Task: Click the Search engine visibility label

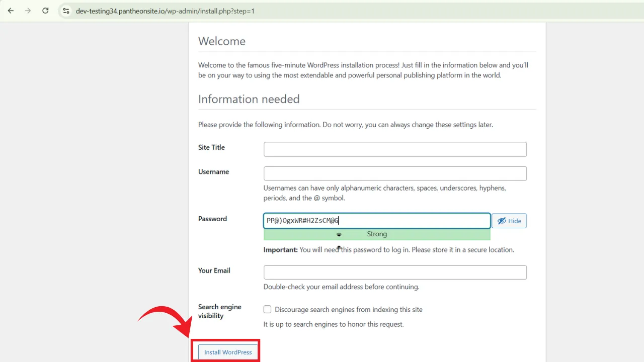Action: [220, 311]
